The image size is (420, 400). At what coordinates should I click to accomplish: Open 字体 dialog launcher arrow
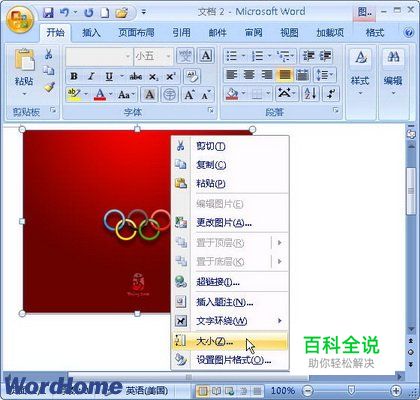(x=211, y=110)
